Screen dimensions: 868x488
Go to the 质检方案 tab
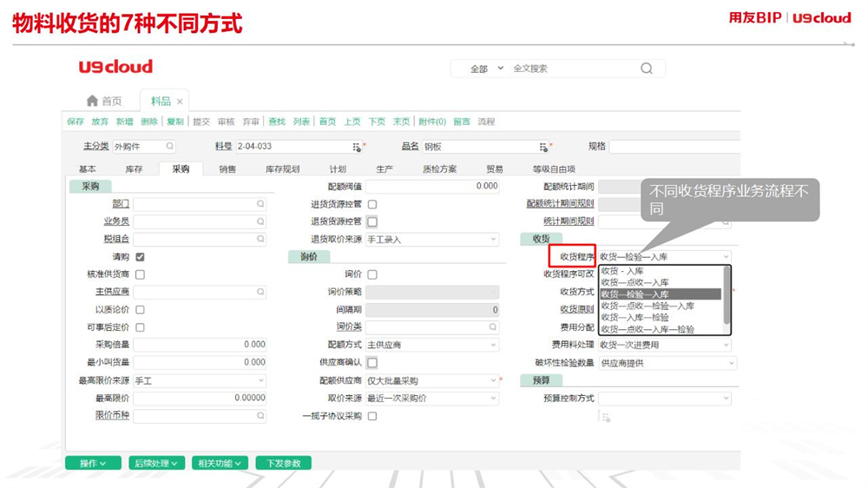pos(439,169)
